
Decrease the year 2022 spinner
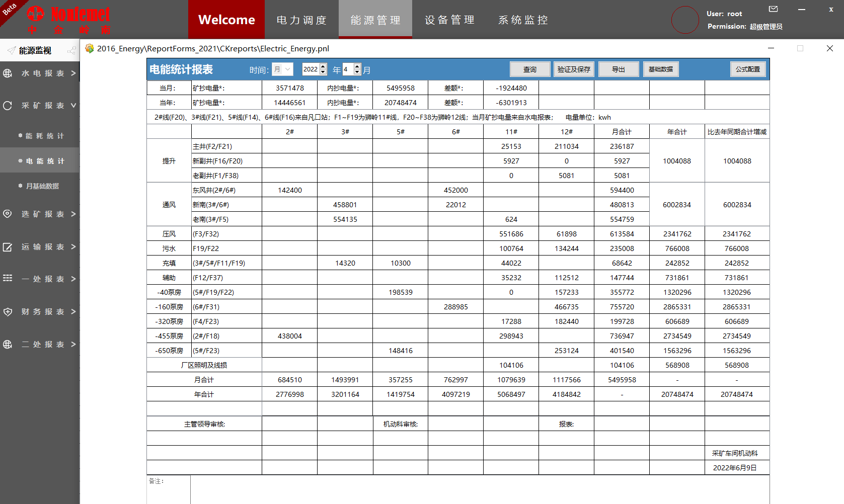click(x=324, y=72)
